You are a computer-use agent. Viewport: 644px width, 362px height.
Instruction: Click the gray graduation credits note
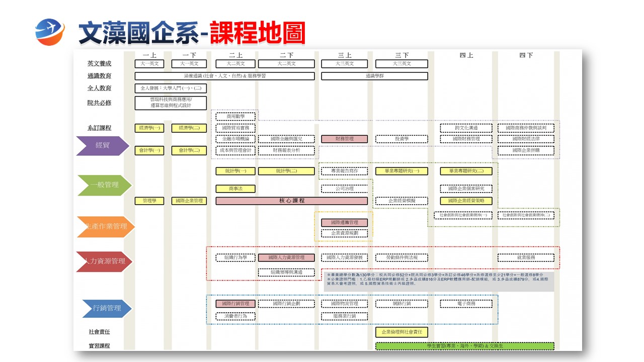(x=438, y=282)
